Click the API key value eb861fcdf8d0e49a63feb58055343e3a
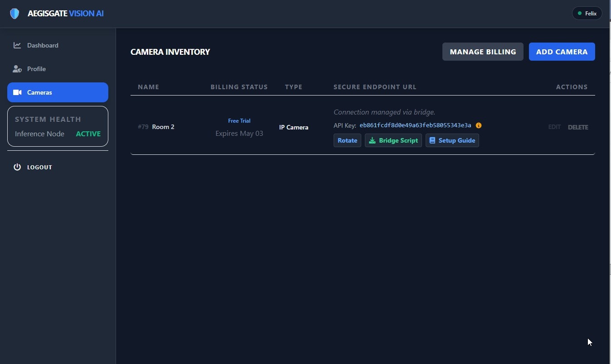 [x=415, y=125]
